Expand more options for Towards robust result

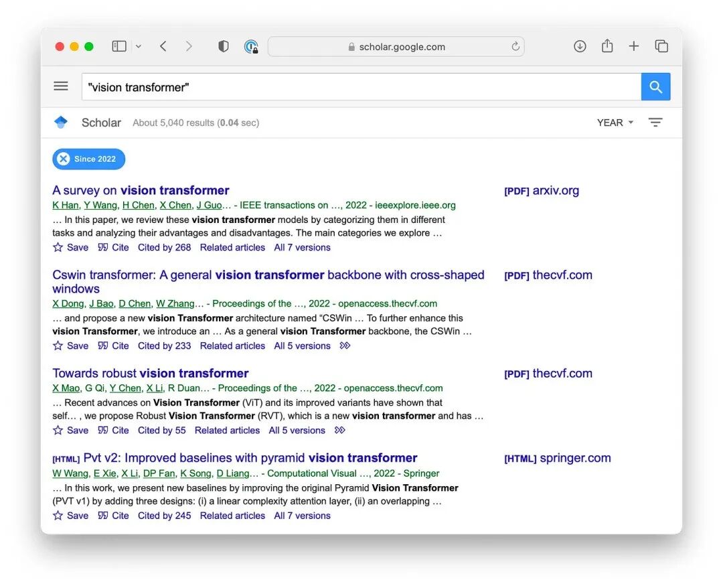340,430
